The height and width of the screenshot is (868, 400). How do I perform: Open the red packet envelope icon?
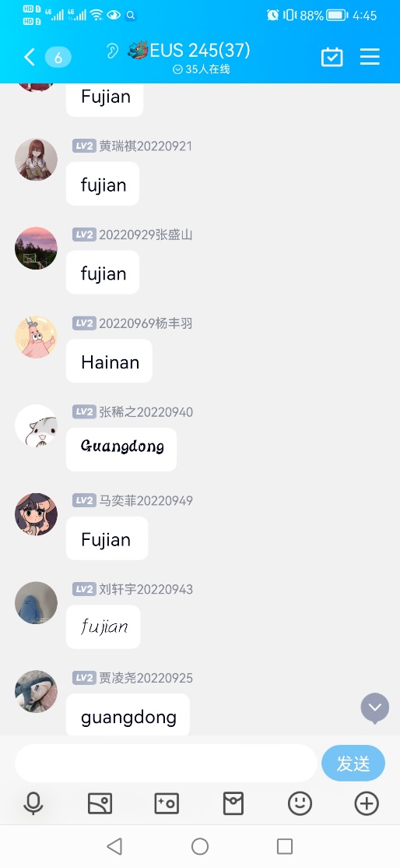pos(233,803)
